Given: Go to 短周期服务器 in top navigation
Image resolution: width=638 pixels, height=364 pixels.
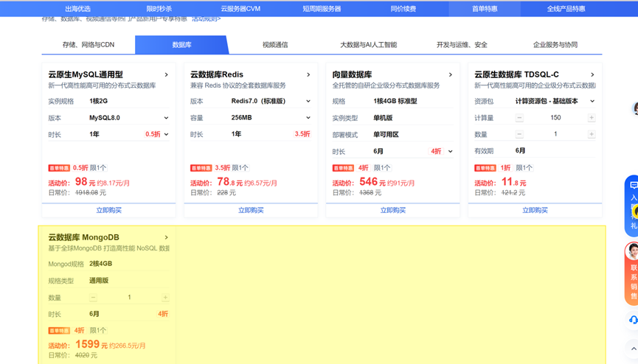Looking at the screenshot, I should [322, 9].
